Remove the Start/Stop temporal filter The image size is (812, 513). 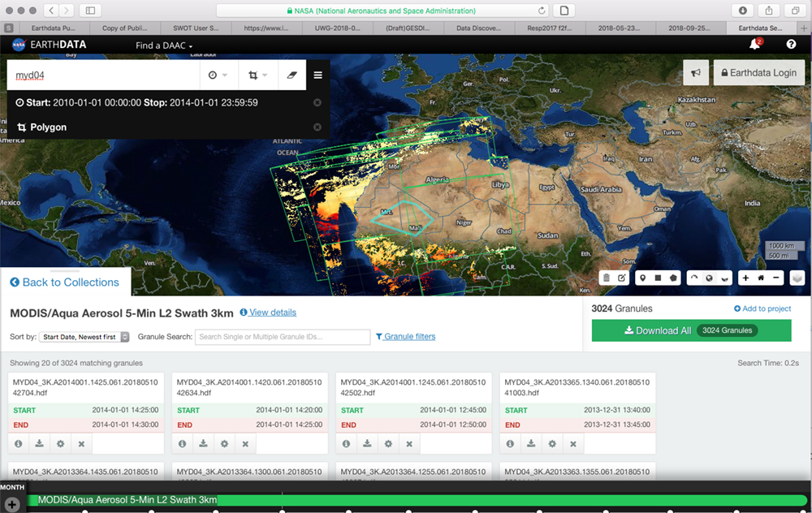317,102
